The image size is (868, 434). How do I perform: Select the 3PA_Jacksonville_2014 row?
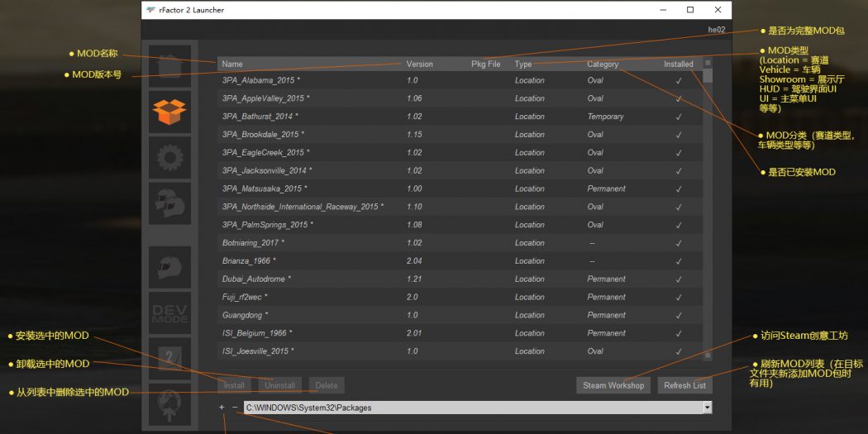(x=460, y=170)
